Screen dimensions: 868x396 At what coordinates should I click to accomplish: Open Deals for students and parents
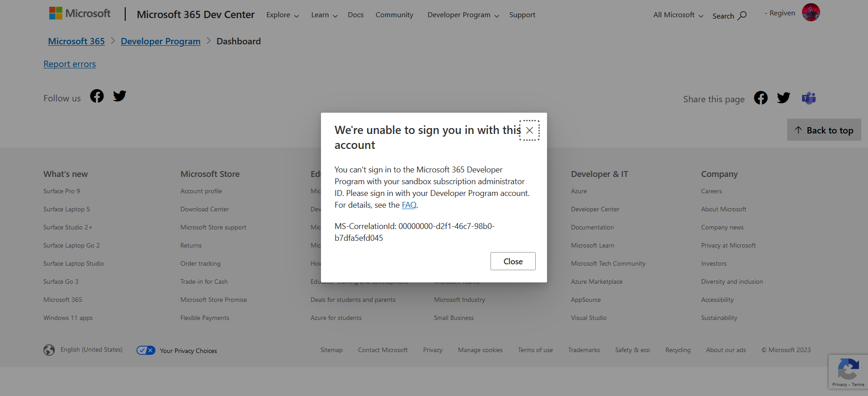pyautogui.click(x=353, y=300)
